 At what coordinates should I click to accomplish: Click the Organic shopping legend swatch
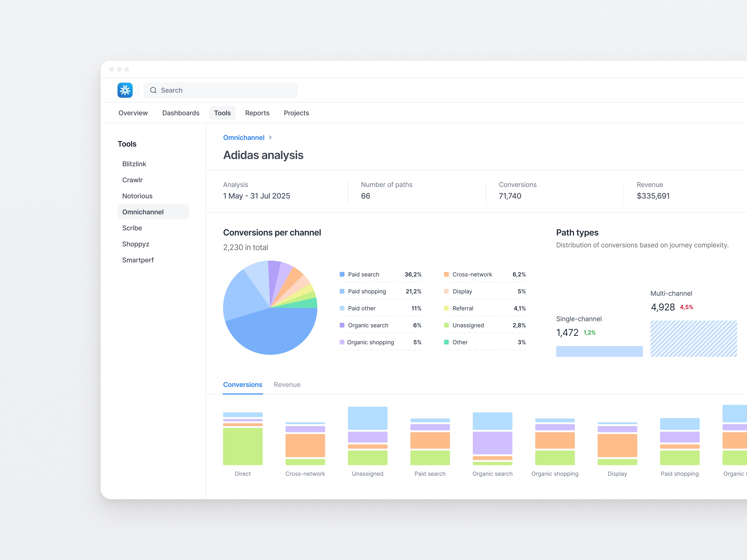coord(342,342)
